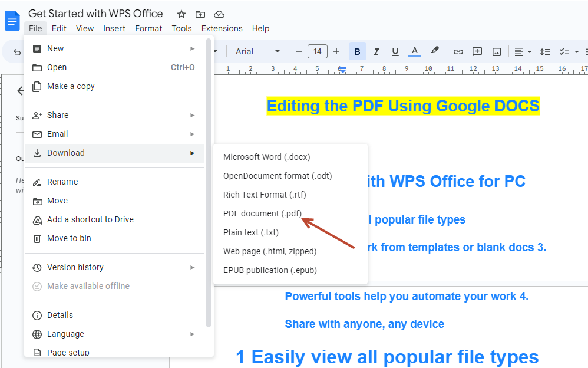This screenshot has height=368, width=588.
Task: Click the move-to-folder icon beside the title
Action: pos(200,14)
